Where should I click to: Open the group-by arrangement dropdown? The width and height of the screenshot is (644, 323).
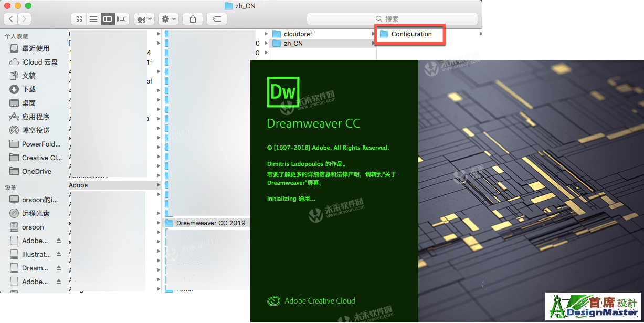click(144, 19)
